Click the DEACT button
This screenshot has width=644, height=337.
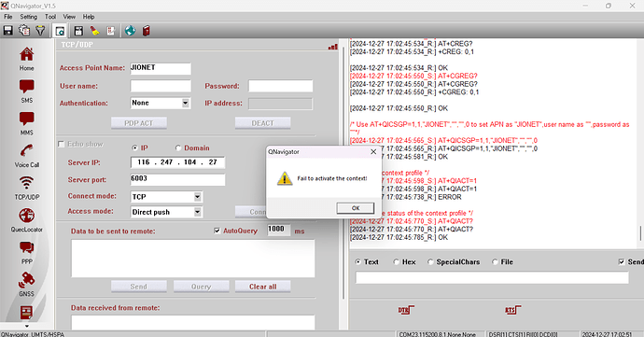[263, 123]
